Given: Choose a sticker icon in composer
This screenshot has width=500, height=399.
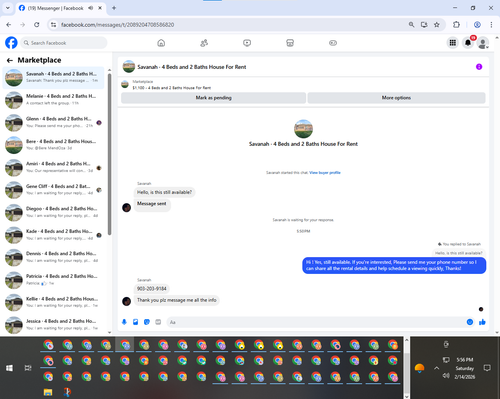Looking at the screenshot, I should click(147, 322).
